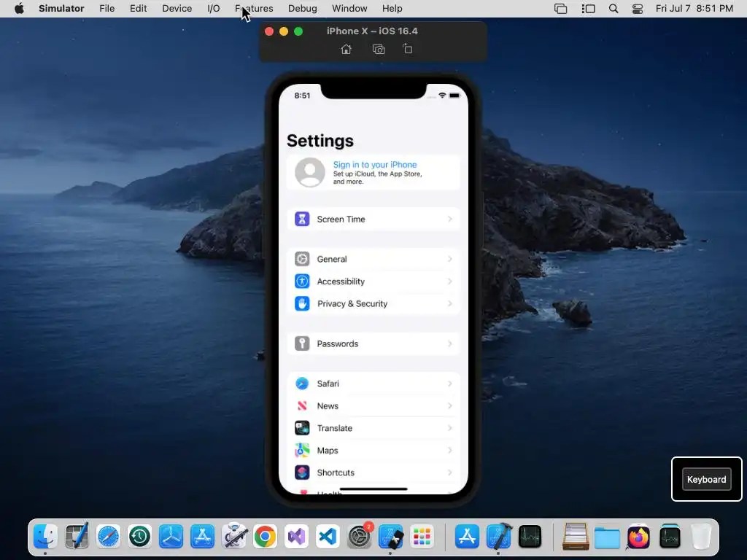Open the File menu
Image resolution: width=747 pixels, height=560 pixels.
107,9
